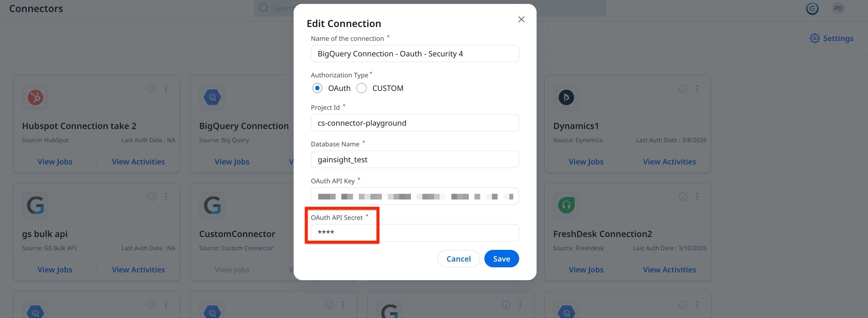Open three-dot menu on gs bulk api card
Screen dimensions: 868x318
[x=166, y=197]
